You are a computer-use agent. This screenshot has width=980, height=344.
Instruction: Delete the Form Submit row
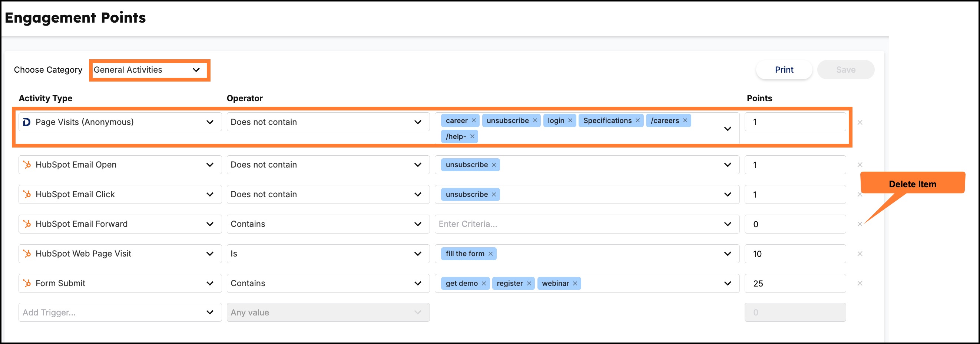[x=860, y=284]
